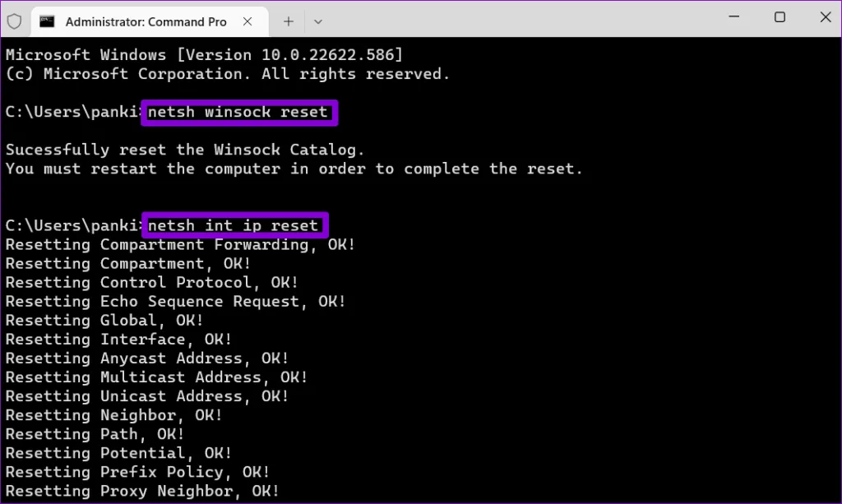Click the administrator shield icon
Viewport: 842px width, 504px height.
15,21
